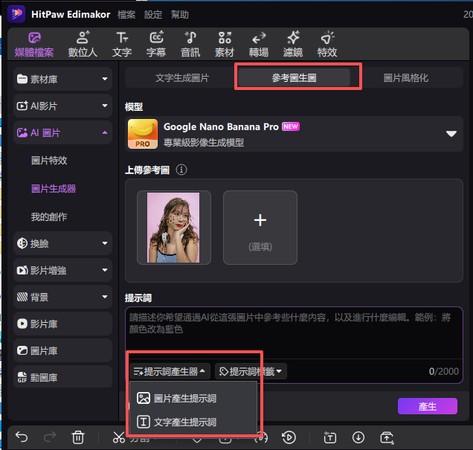Click the redo arrow icon
The image size is (473, 450).
[50, 437]
